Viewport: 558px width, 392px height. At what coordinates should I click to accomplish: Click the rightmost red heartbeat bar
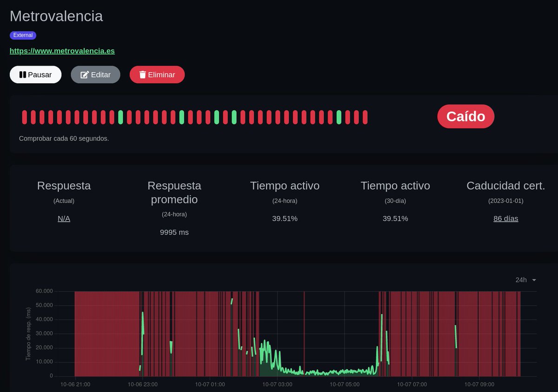point(366,118)
